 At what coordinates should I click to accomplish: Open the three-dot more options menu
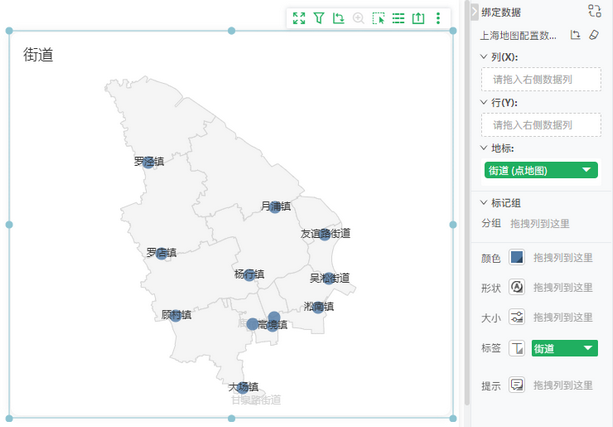click(x=438, y=18)
